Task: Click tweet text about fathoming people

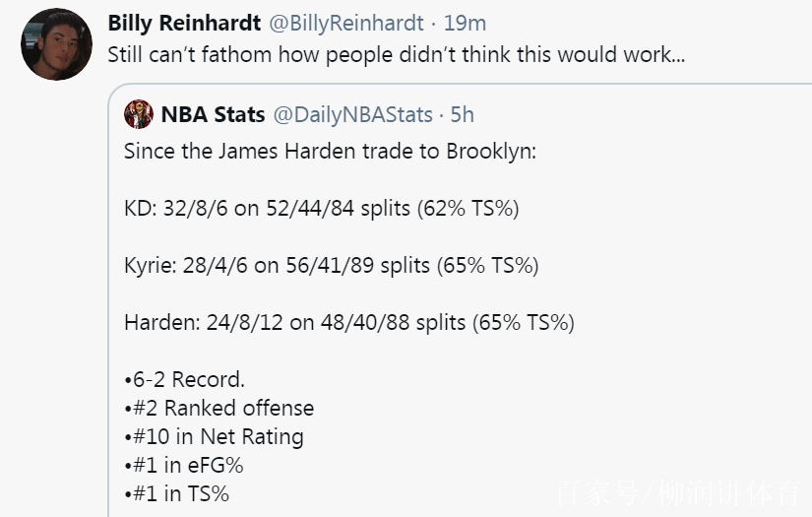Action: 397,54
